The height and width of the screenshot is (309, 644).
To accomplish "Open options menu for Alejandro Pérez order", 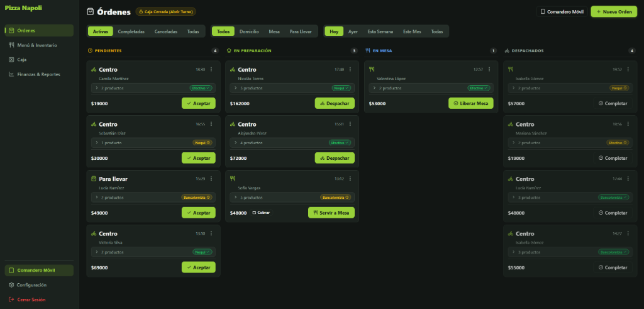I will tap(350, 124).
